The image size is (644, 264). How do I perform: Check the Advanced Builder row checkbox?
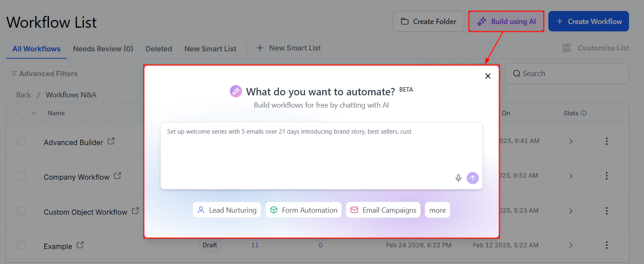pos(21,141)
